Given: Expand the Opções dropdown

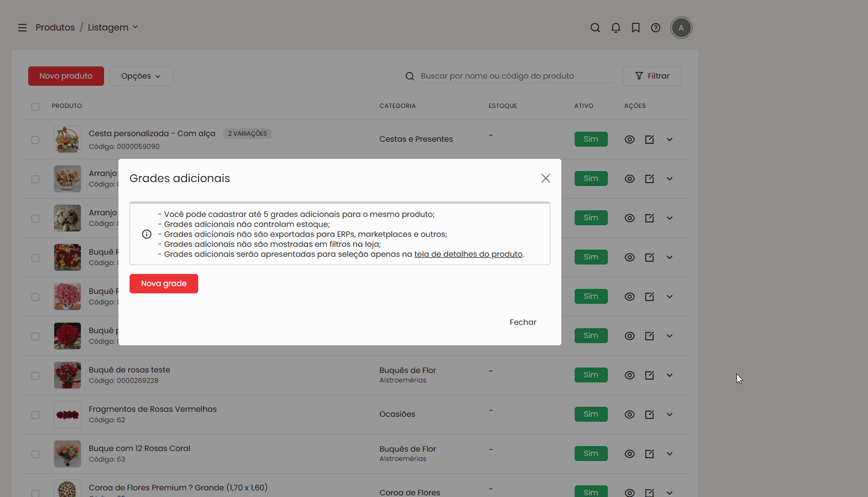Looking at the screenshot, I should pyautogui.click(x=141, y=76).
